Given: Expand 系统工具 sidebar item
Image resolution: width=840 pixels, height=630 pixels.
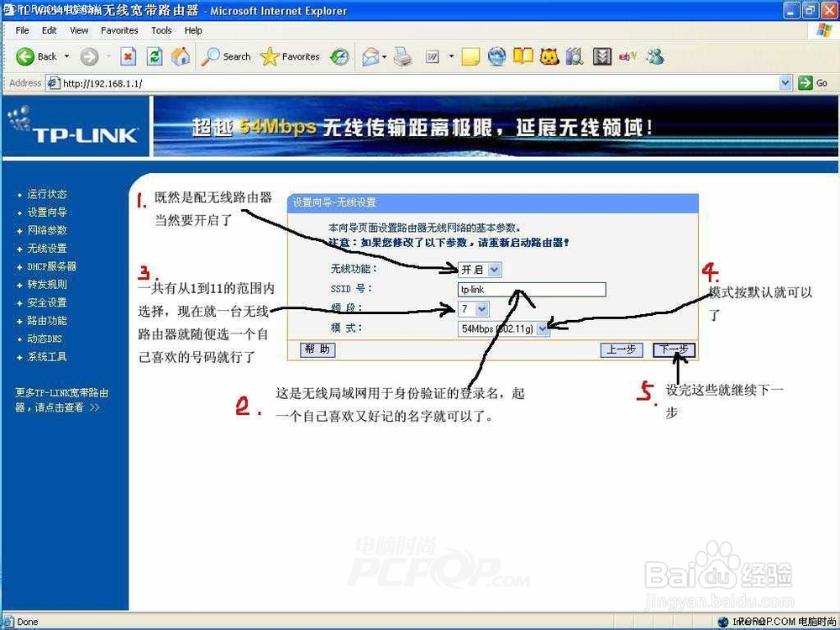Looking at the screenshot, I should [x=47, y=357].
